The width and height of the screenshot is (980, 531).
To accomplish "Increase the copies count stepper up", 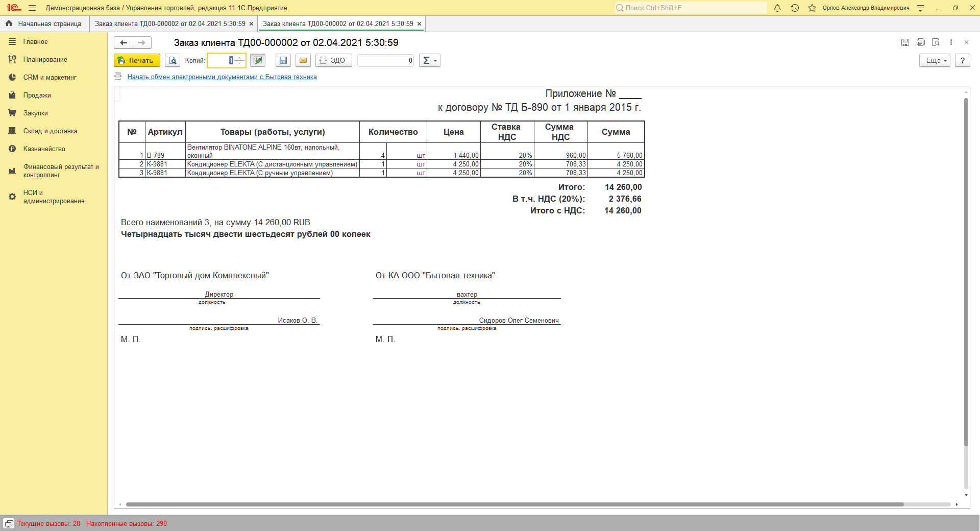I will 239,57.
